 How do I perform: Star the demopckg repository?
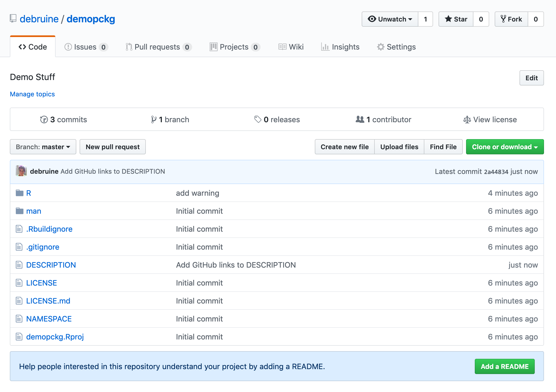(x=456, y=19)
